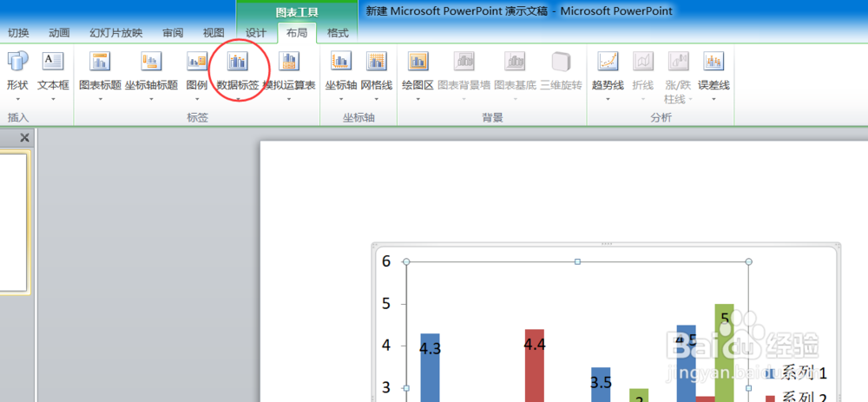Click the 模拟运算表 data table icon
The height and width of the screenshot is (402, 868).
click(289, 61)
